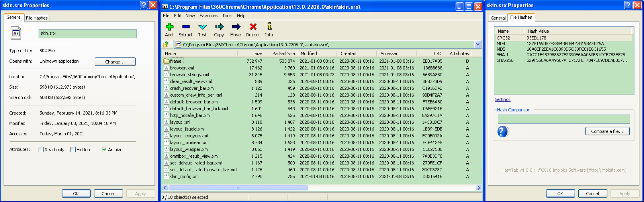Switch to File Hashes tab in left dialog
Viewport: 644px width, 202px height.
[37, 18]
